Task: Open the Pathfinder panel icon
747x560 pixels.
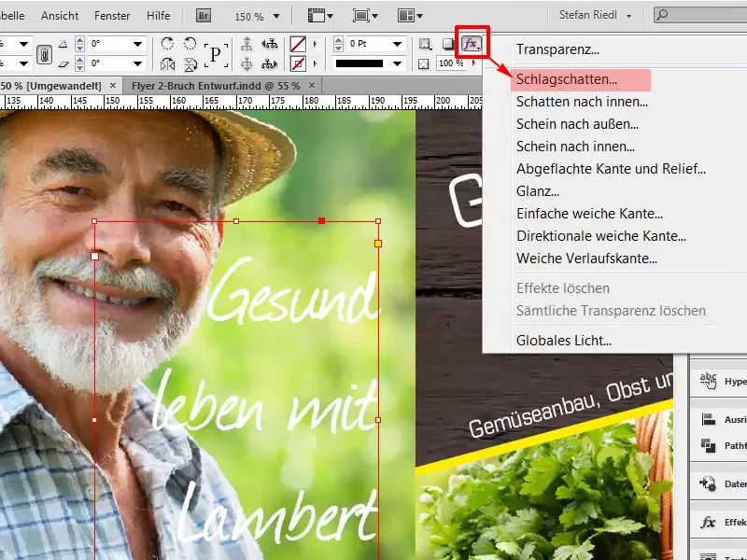Action: pos(709,445)
